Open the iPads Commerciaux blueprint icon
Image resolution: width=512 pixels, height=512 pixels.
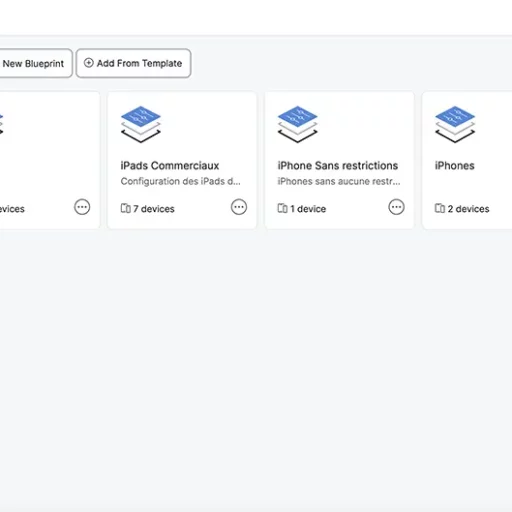(x=141, y=124)
